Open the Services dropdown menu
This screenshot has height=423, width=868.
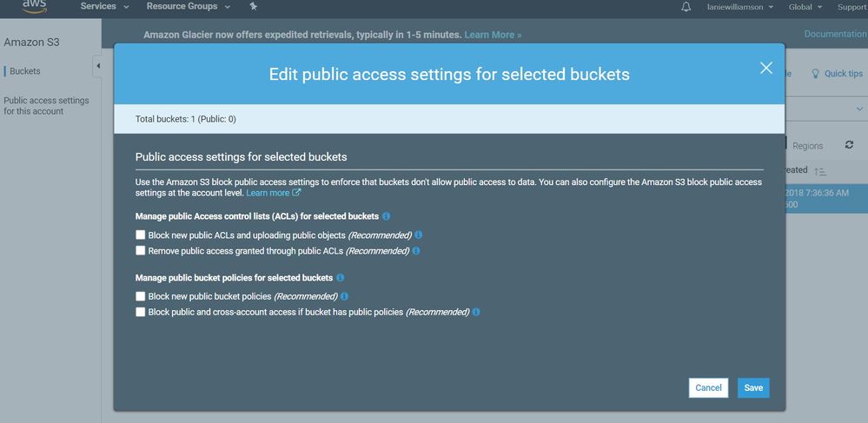pos(104,7)
